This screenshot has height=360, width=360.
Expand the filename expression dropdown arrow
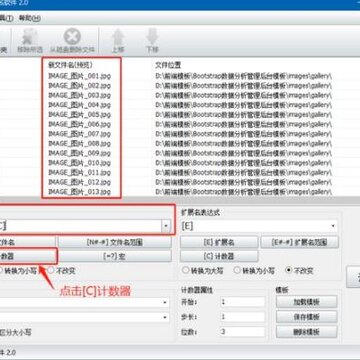(x=166, y=226)
